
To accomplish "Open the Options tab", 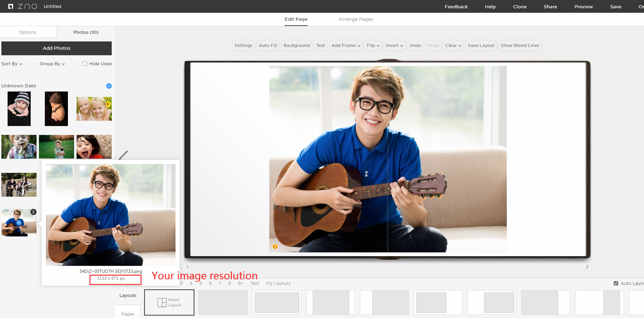I will tap(28, 32).
